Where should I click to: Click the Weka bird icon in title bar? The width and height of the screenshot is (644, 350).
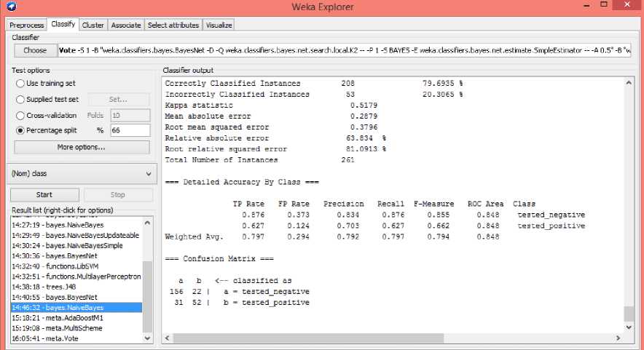pos(12,7)
